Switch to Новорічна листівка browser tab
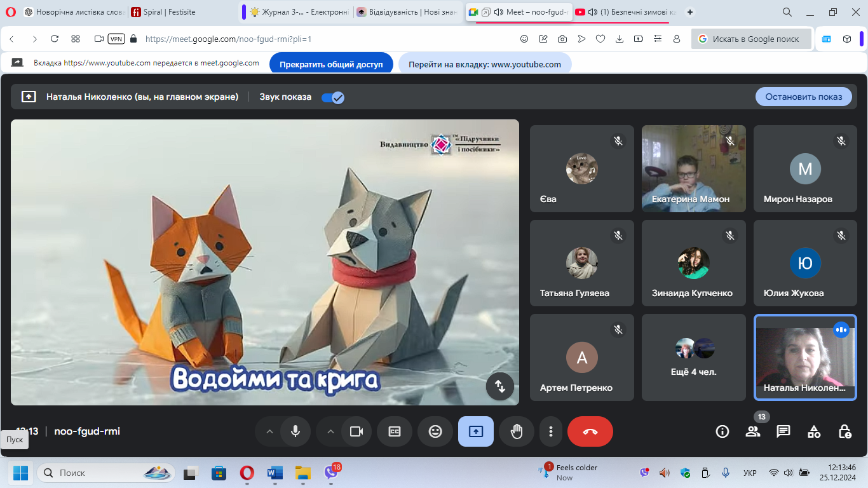Image resolution: width=868 pixels, height=488 pixels. 74,12
